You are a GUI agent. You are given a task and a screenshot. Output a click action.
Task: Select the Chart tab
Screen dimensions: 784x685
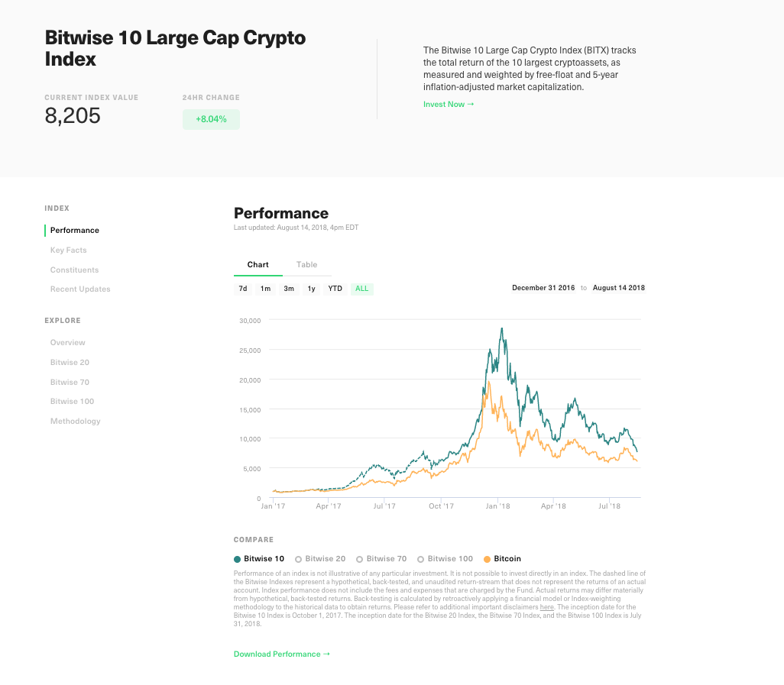[258, 264]
